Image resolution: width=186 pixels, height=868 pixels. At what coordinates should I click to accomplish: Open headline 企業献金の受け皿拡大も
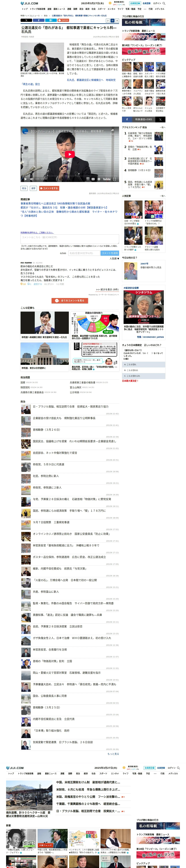(64, 418)
